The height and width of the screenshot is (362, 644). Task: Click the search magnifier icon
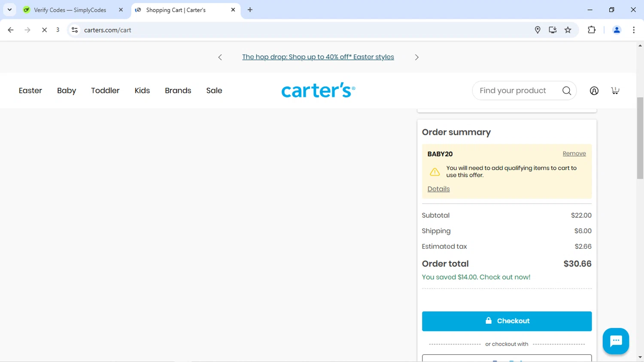[x=567, y=91]
